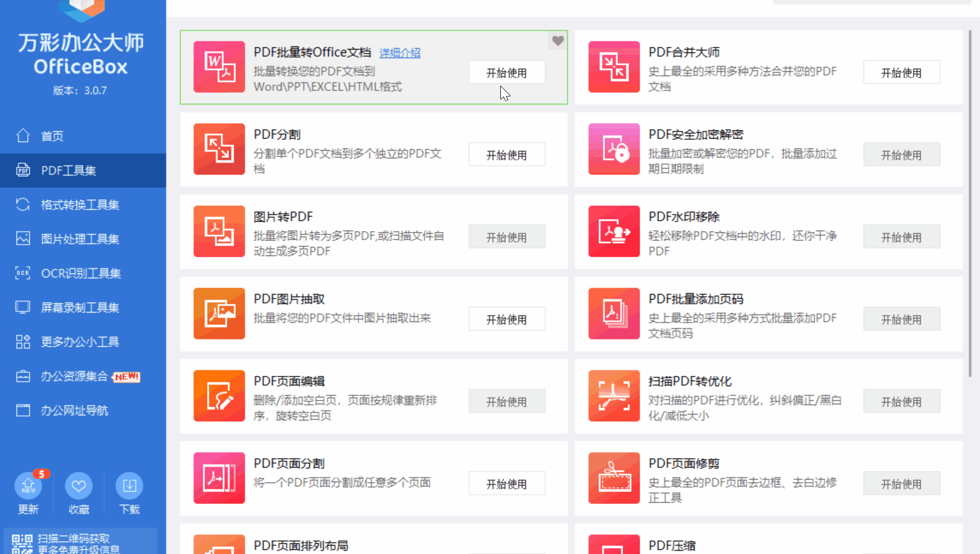The image size is (980, 554).
Task: Open the OCR识别工具集 menu item
Action: [x=83, y=273]
